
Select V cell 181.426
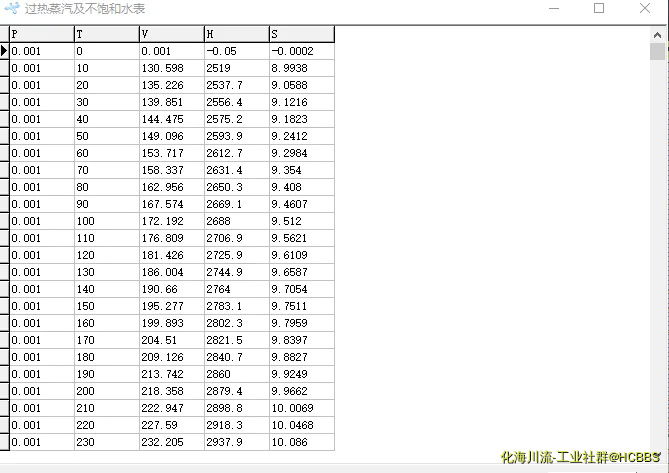tap(172, 255)
